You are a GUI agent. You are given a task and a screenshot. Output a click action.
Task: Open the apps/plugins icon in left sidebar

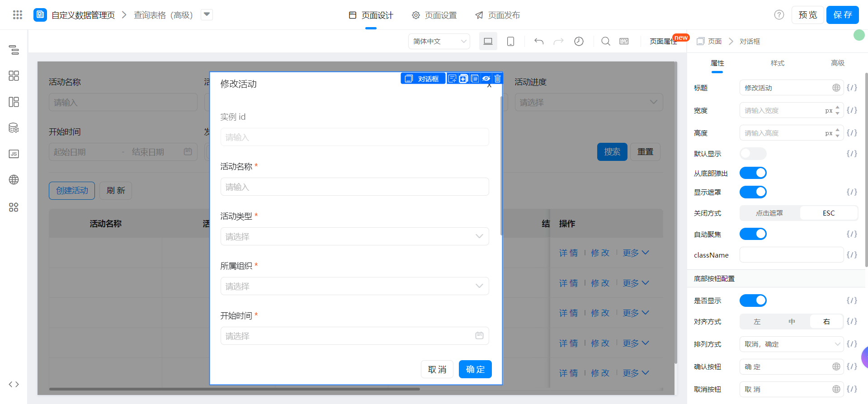(14, 207)
